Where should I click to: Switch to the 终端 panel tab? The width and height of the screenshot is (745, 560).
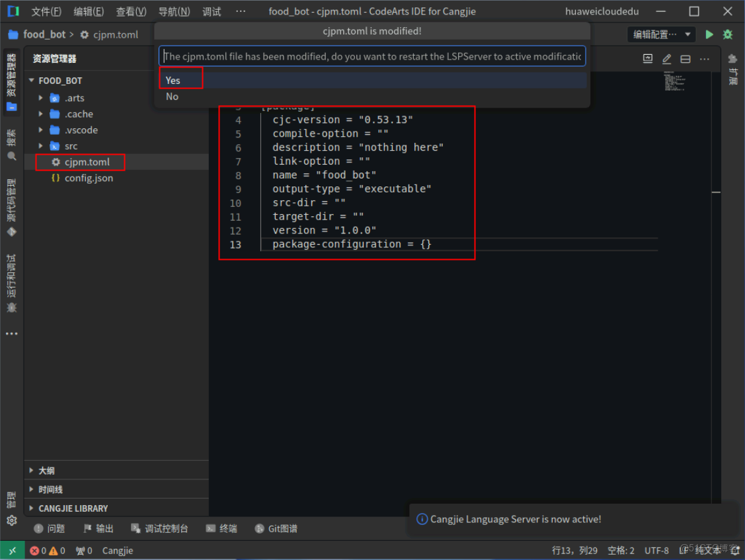pyautogui.click(x=222, y=528)
